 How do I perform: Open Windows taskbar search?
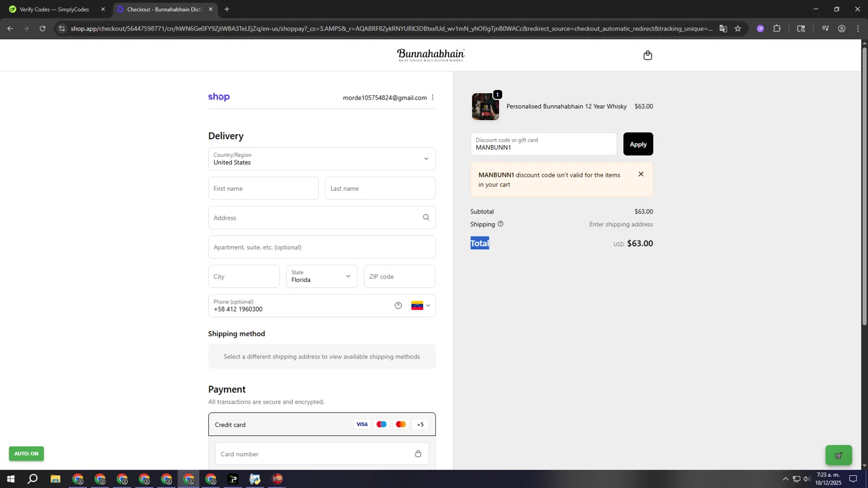[x=33, y=479]
